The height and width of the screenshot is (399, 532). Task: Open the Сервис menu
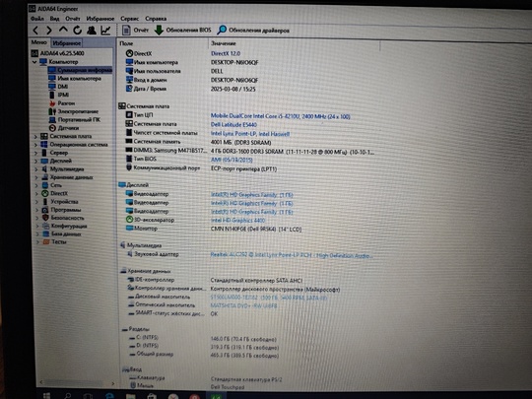pyautogui.click(x=130, y=19)
